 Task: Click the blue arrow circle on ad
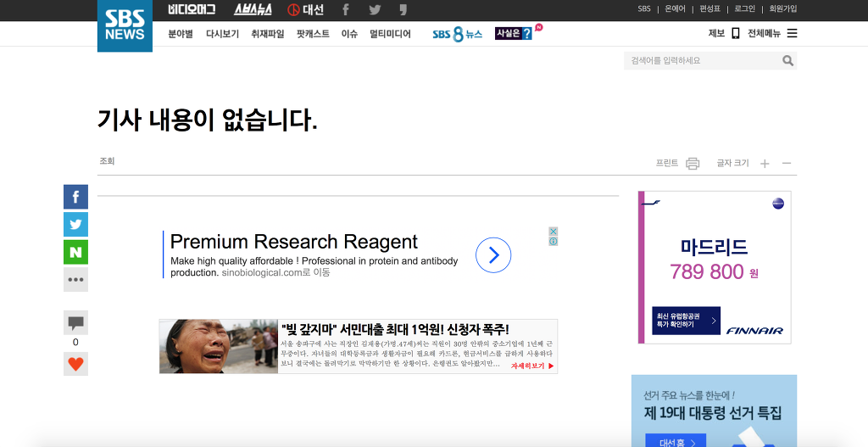click(x=493, y=254)
